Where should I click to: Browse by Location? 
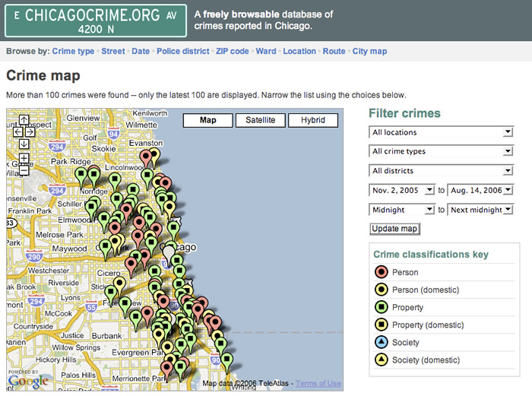(299, 51)
